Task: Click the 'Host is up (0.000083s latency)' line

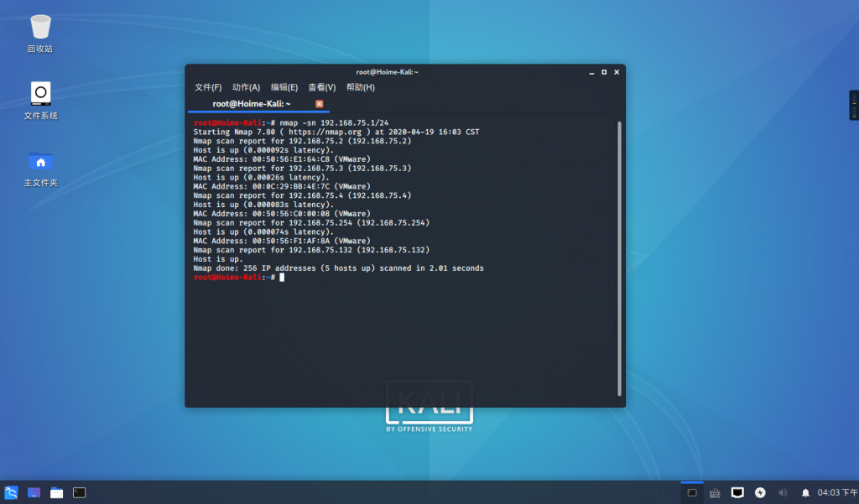Action: [263, 205]
